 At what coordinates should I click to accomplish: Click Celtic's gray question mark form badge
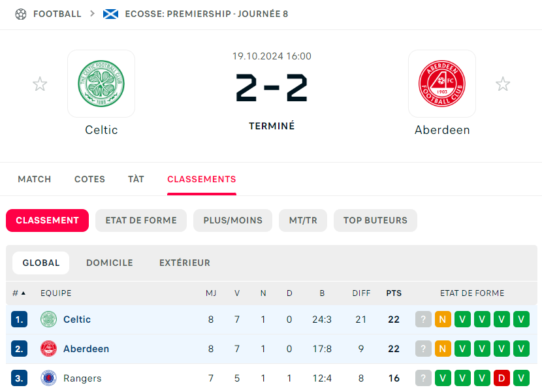[423, 319]
